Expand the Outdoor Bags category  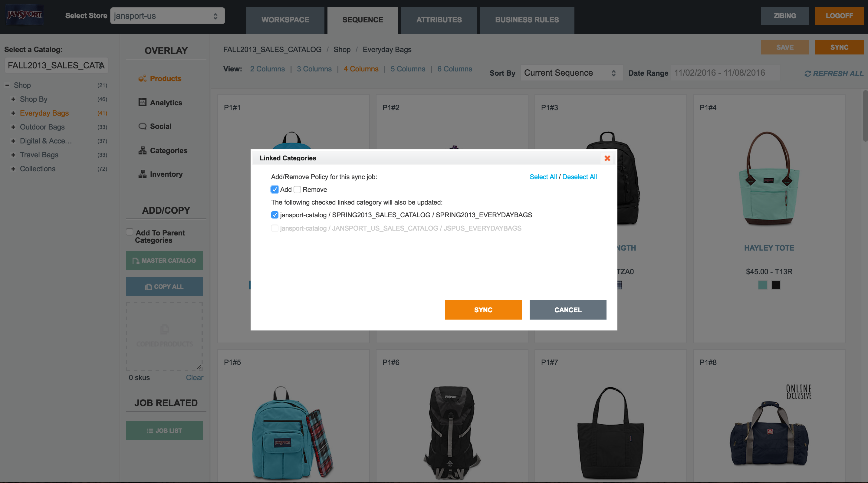click(x=13, y=127)
